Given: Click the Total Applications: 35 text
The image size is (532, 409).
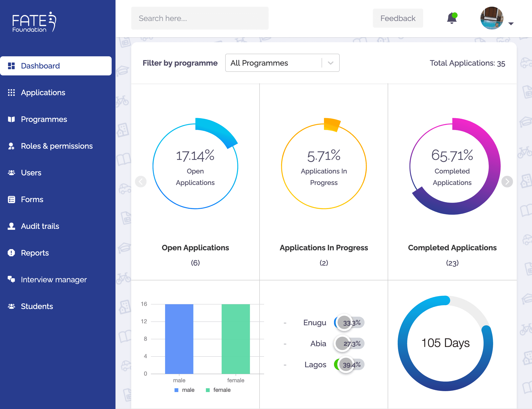Looking at the screenshot, I should [467, 63].
